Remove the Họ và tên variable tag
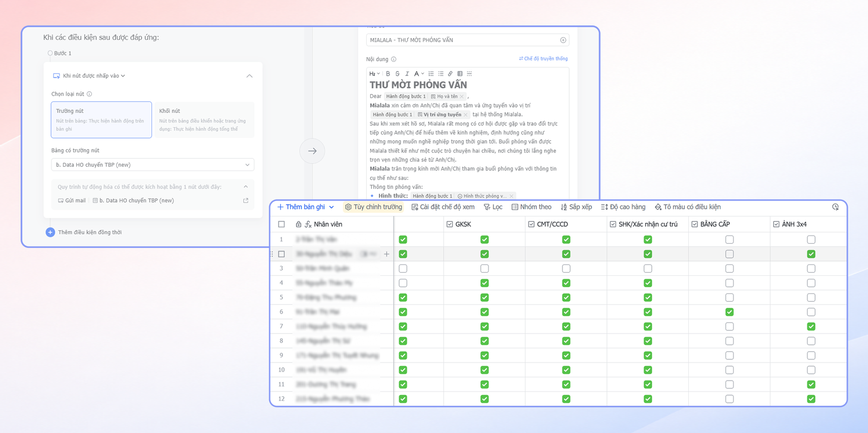868x433 pixels. tap(462, 97)
